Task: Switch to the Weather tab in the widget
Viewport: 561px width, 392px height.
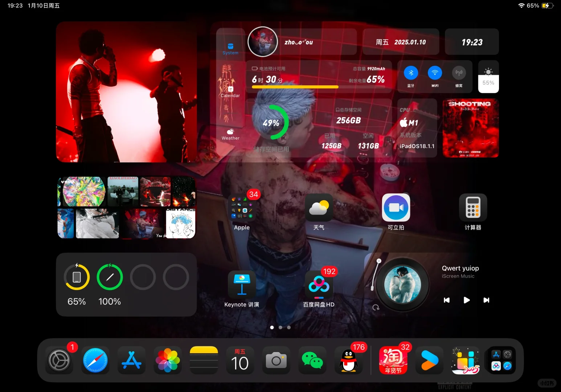Action: point(230,134)
